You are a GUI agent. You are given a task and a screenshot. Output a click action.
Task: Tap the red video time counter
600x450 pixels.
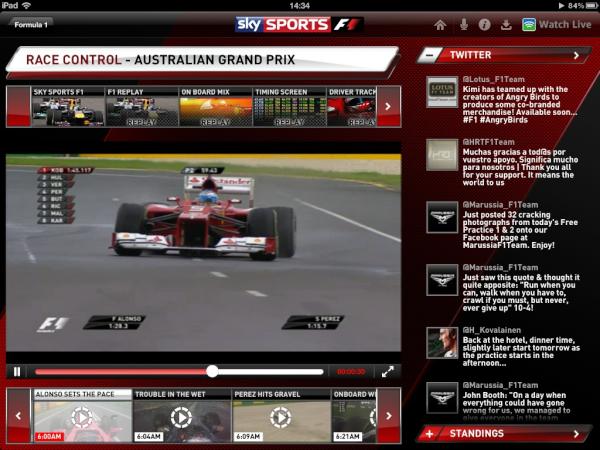tap(351, 372)
